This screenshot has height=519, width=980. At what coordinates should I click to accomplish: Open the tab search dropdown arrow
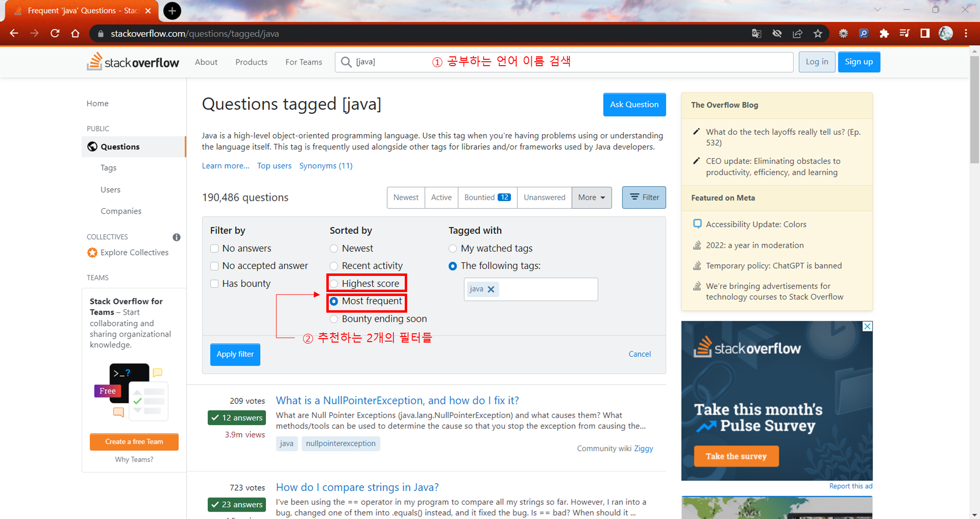point(878,10)
